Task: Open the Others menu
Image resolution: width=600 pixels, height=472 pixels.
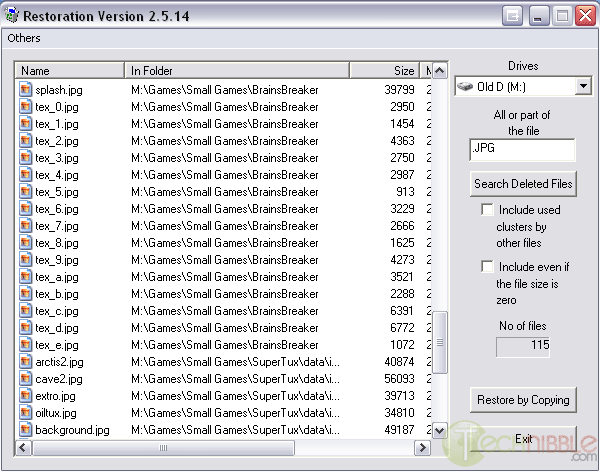Action: [x=24, y=38]
